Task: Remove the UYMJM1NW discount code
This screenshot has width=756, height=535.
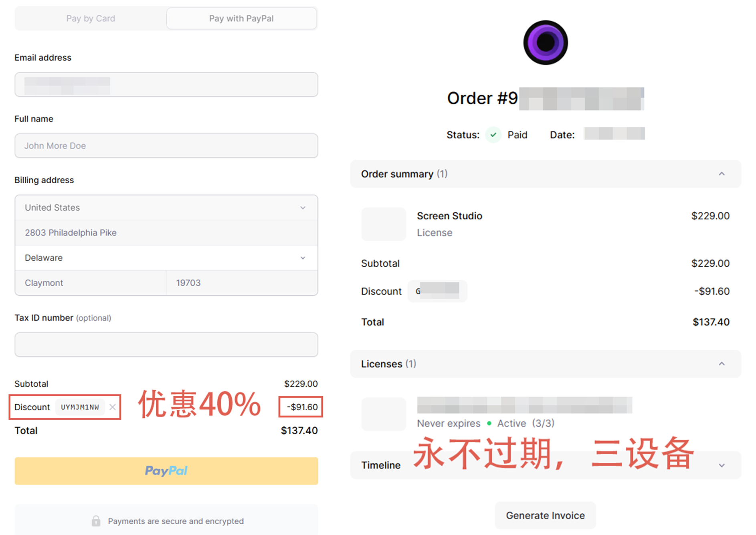Action: pos(113,407)
